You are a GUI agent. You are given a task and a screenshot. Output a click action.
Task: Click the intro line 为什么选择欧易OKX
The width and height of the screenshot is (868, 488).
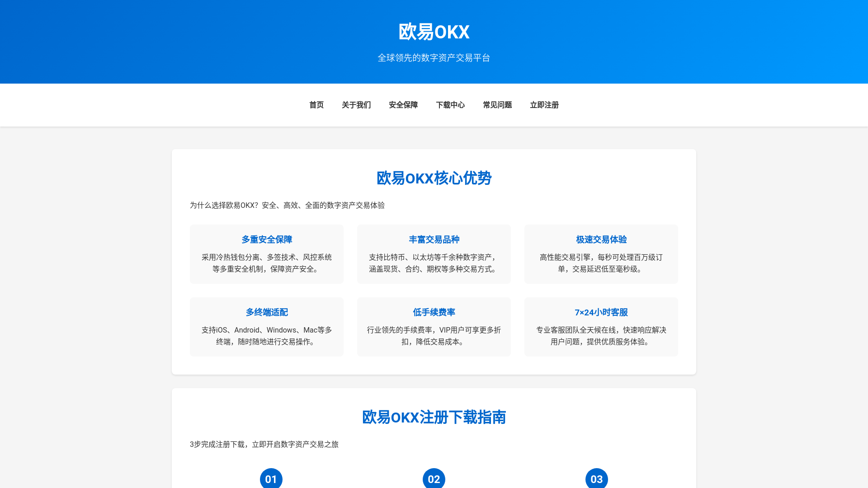coord(287,205)
